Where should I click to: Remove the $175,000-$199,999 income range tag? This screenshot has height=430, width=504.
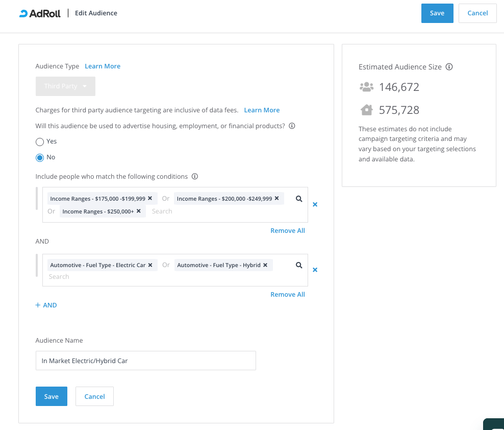click(x=150, y=198)
